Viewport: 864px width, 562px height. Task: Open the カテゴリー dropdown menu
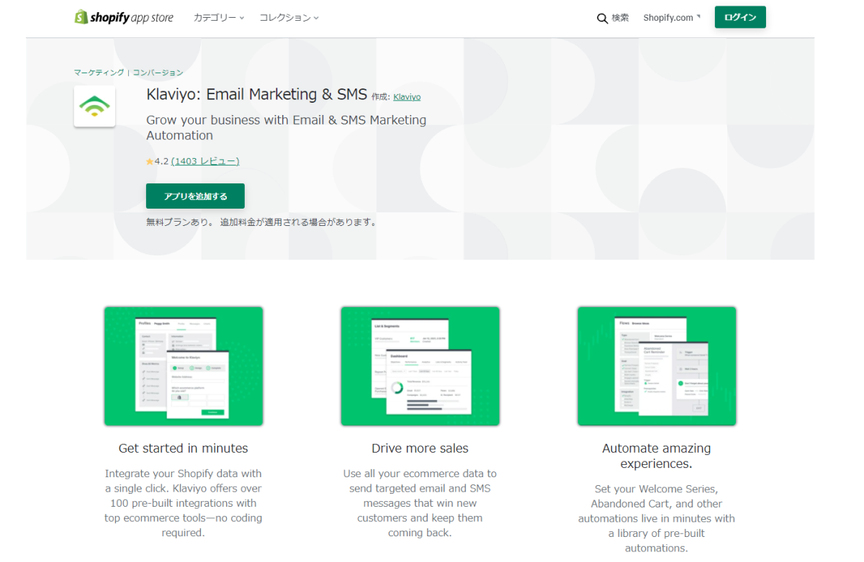[x=219, y=18]
